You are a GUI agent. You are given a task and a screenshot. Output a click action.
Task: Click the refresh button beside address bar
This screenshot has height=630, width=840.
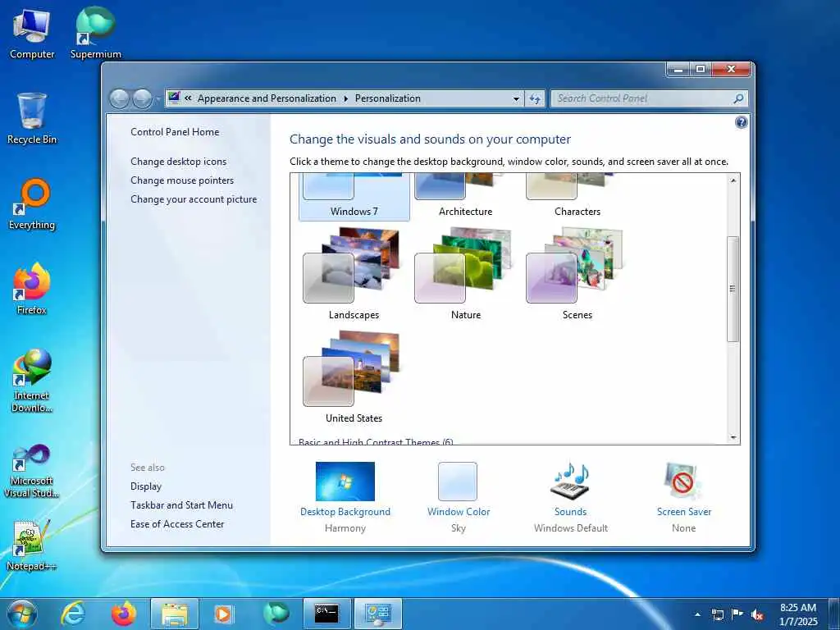[x=535, y=98]
